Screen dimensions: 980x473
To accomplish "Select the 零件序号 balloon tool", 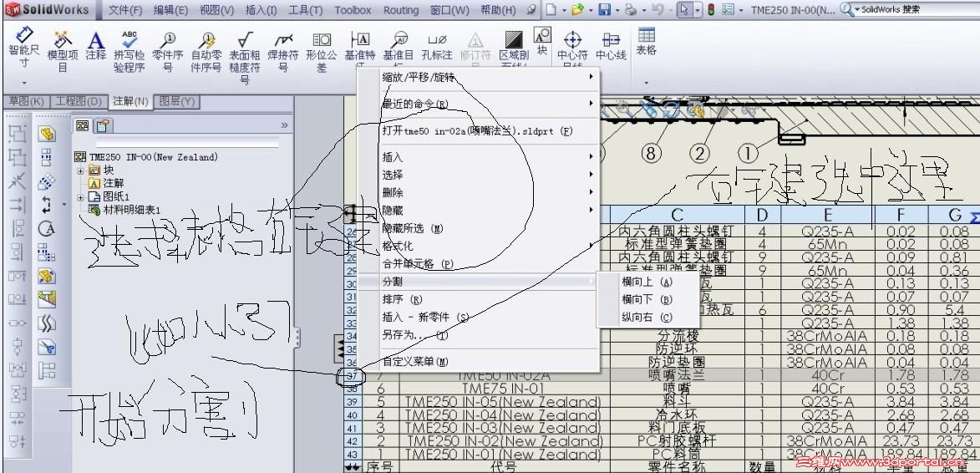I will [x=167, y=50].
